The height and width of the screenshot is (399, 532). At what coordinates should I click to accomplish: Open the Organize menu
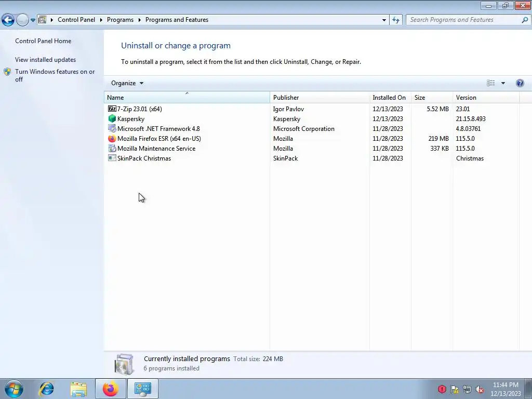(127, 83)
